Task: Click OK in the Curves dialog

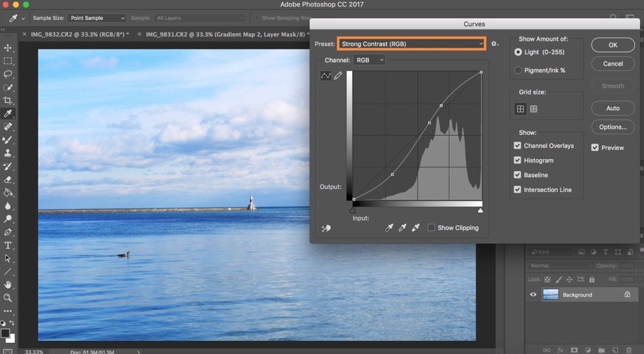Action: [613, 45]
